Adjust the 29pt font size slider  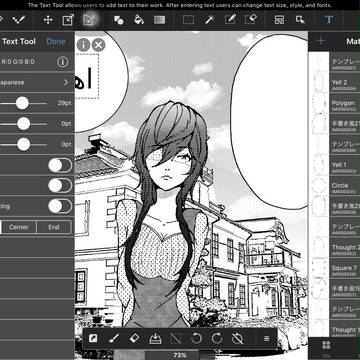click(x=22, y=103)
